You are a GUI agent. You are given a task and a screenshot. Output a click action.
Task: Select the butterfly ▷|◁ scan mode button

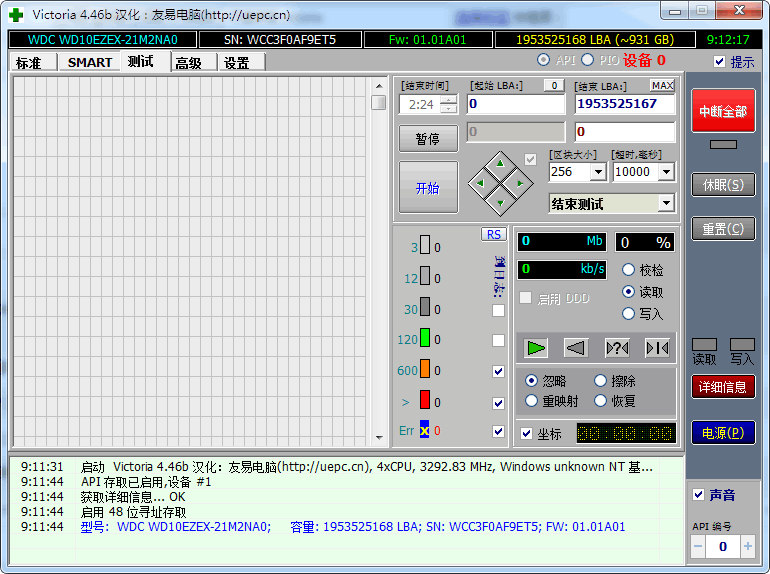[657, 348]
